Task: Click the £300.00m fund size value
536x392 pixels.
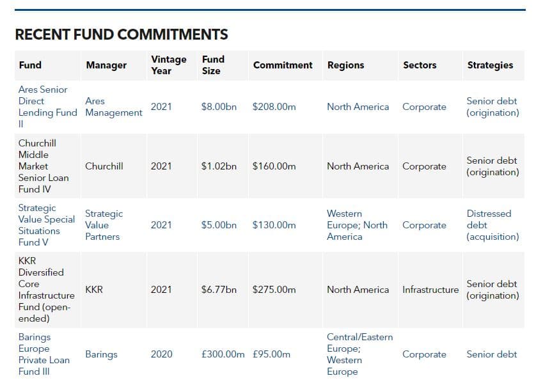Action: click(223, 354)
